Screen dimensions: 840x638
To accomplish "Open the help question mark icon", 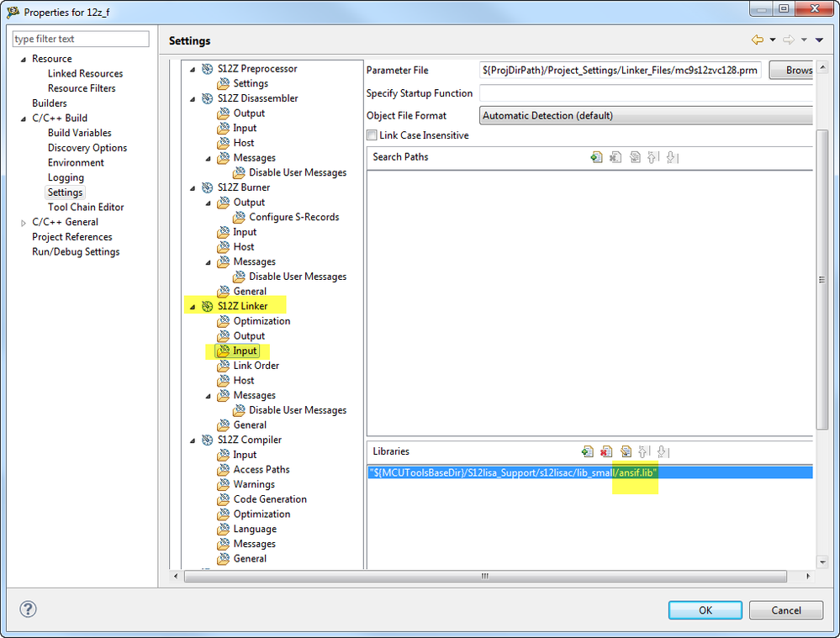I will click(x=28, y=609).
